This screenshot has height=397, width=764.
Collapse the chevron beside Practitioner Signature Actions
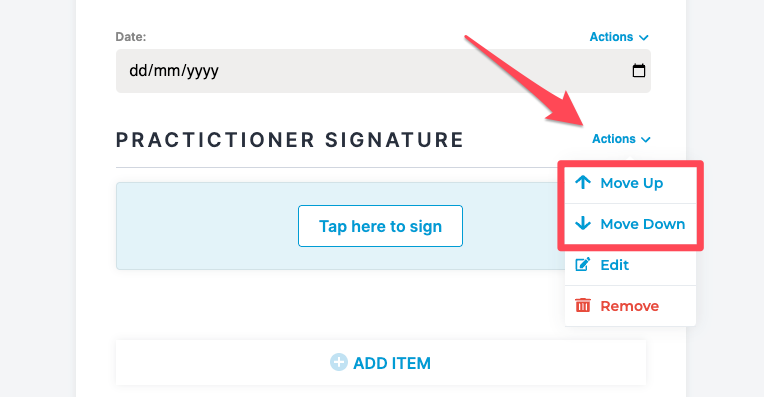coord(646,140)
